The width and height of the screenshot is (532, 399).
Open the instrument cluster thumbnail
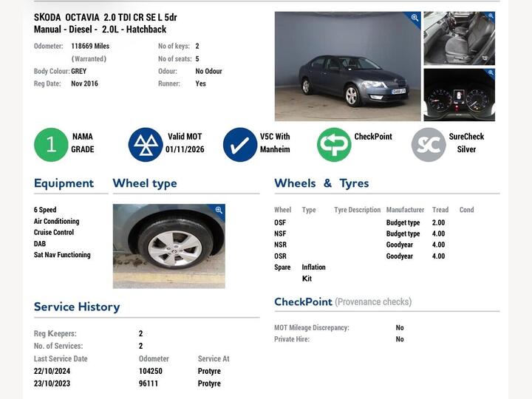tap(459, 95)
